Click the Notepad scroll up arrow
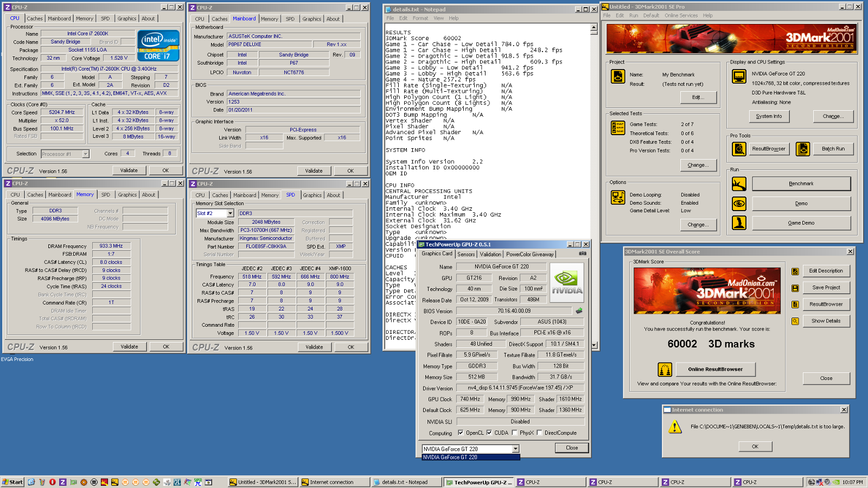Image resolution: width=868 pixels, height=488 pixels. 594,28
